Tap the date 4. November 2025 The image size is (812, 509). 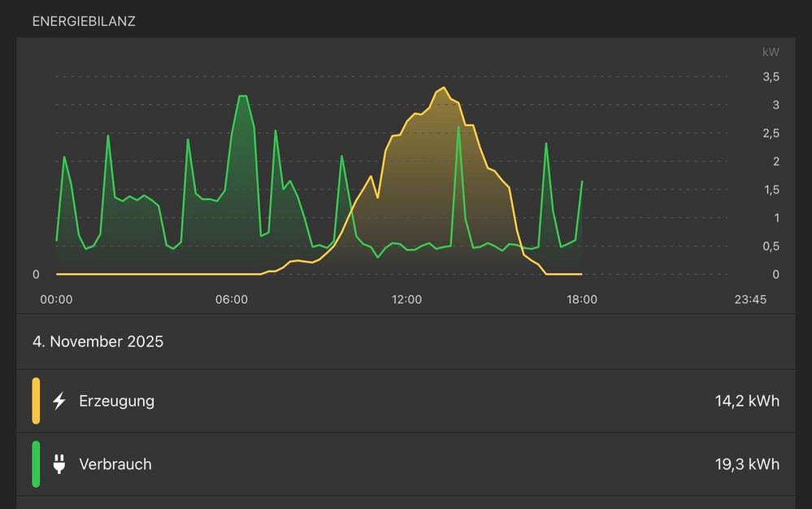click(98, 342)
